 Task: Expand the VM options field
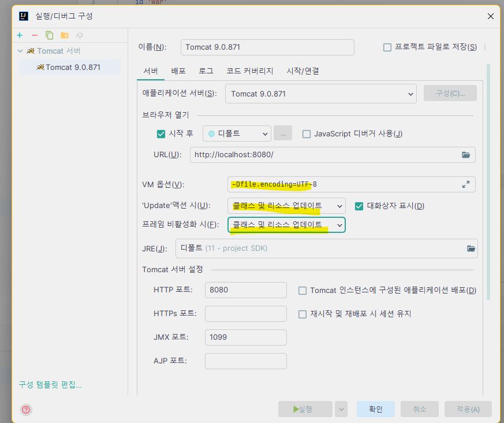pos(466,184)
